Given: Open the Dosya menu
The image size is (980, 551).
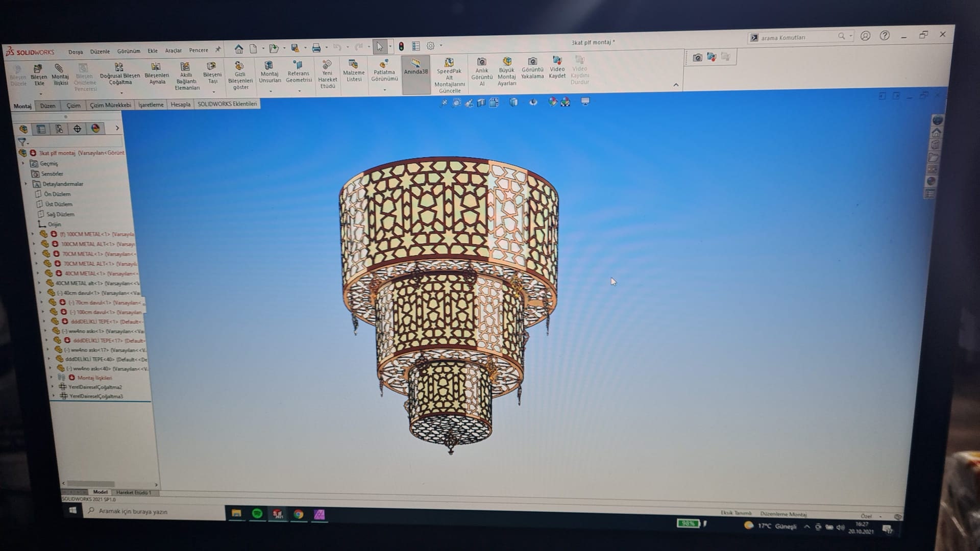Looking at the screenshot, I should 76,52.
